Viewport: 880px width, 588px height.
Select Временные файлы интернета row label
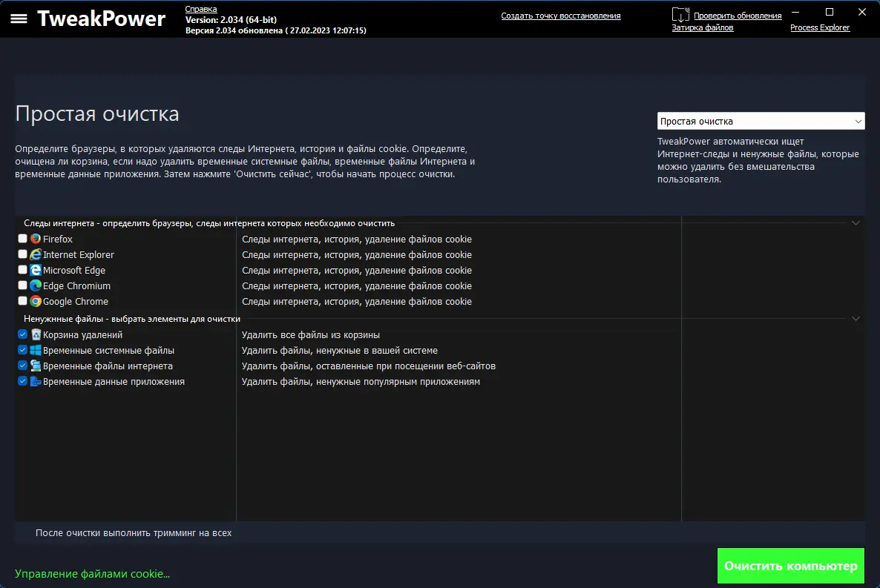pyautogui.click(x=108, y=366)
